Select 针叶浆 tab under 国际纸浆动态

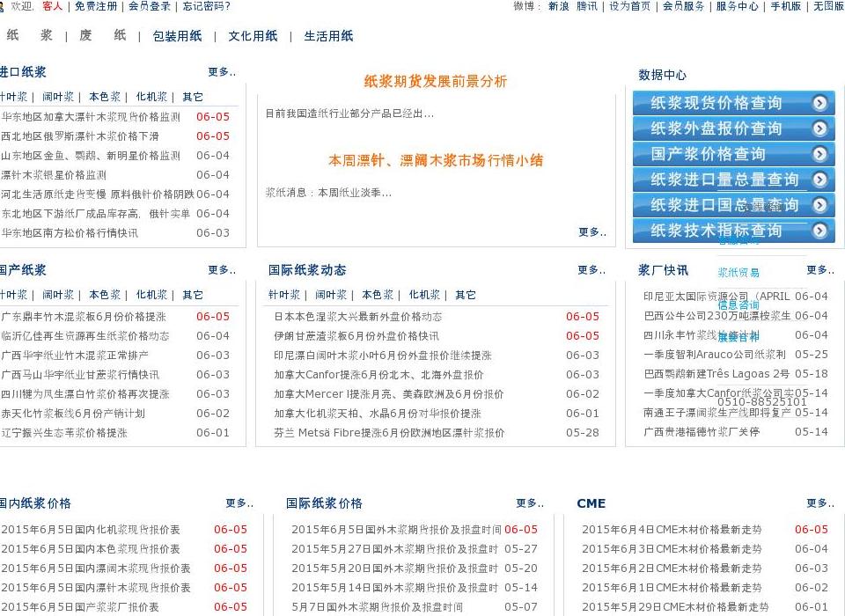click(284, 295)
